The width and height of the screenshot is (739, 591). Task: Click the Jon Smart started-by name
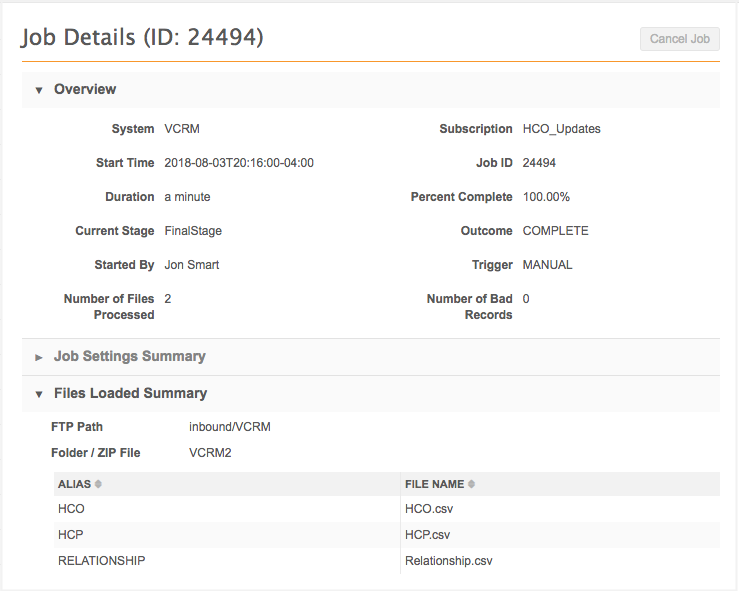(191, 265)
